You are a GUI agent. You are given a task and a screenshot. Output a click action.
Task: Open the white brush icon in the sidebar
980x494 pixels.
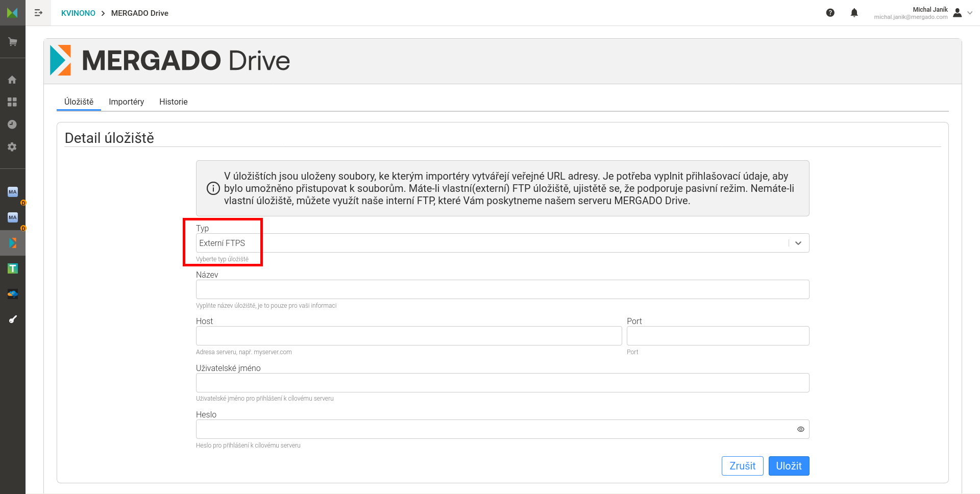click(13, 319)
